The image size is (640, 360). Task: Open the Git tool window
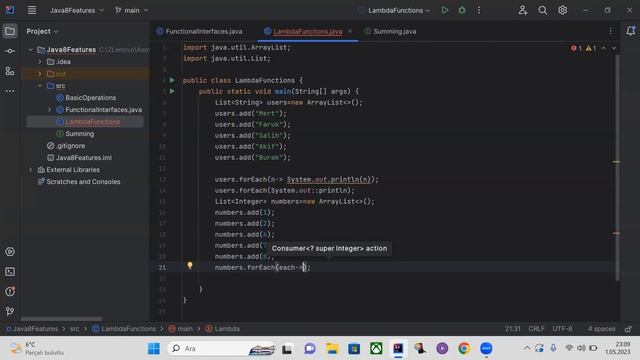(x=10, y=311)
